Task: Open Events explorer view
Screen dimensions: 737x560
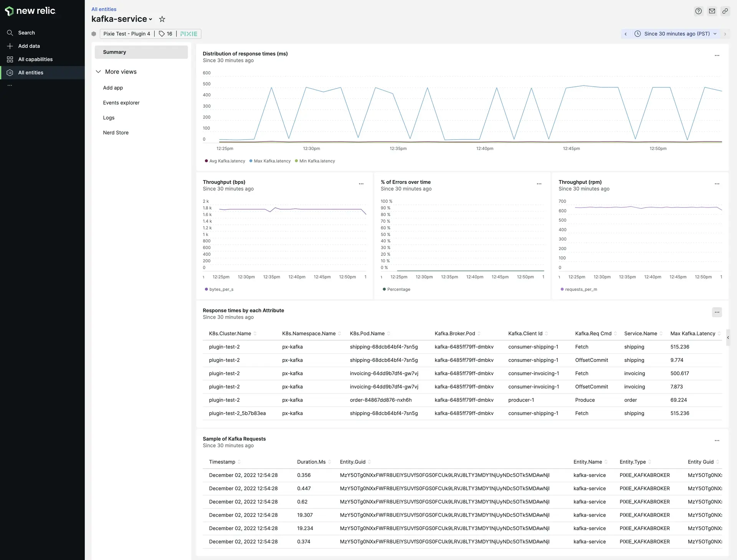Action: pyautogui.click(x=121, y=103)
